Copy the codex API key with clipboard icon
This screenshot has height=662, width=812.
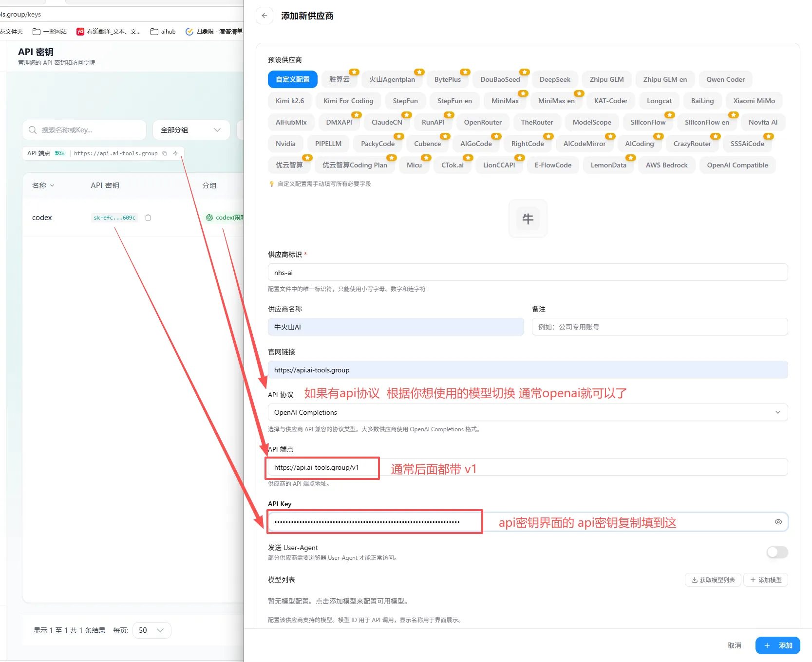(x=148, y=218)
